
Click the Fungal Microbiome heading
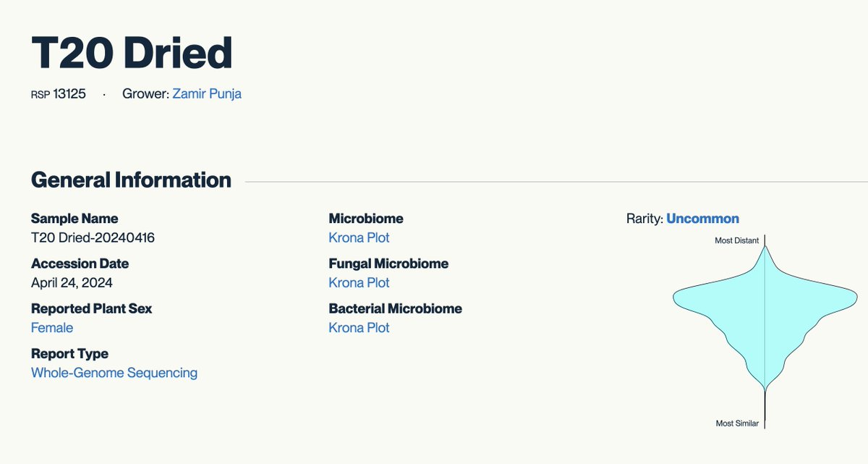click(388, 263)
